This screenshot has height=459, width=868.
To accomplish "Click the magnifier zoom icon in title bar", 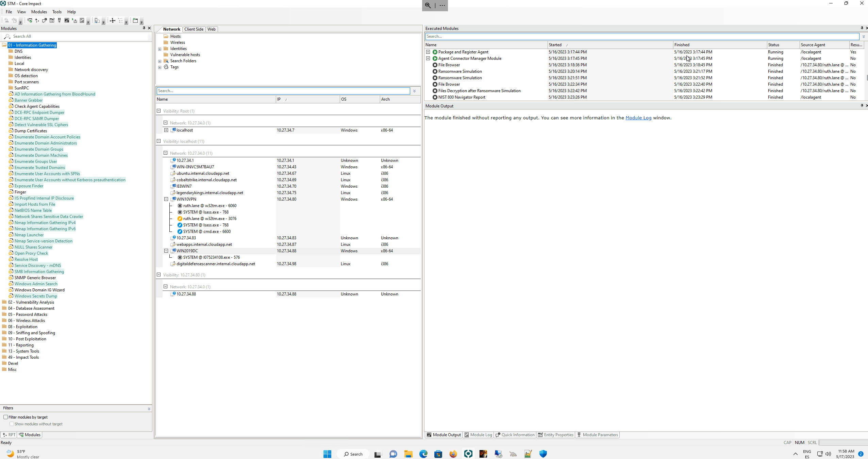I will click(x=428, y=5).
